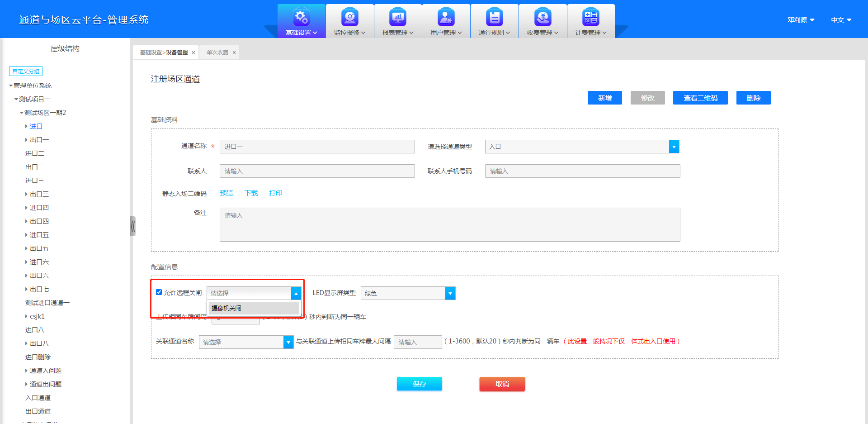
Task: Click the 报表管理 chart icon
Action: (x=398, y=18)
